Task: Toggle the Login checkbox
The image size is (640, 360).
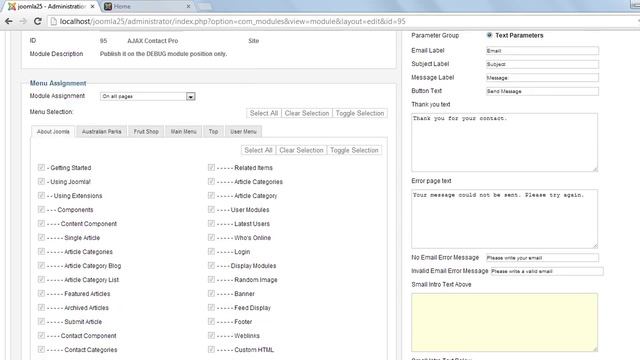Action: click(211, 251)
